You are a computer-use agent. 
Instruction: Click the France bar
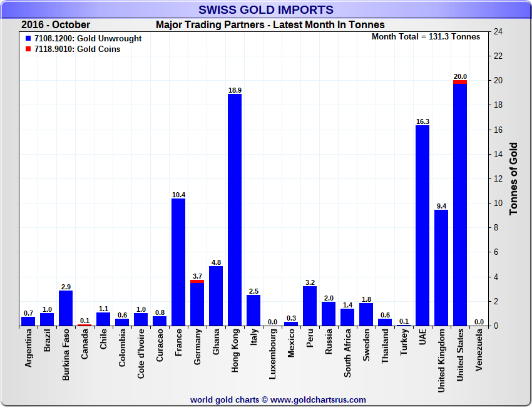tap(178, 262)
